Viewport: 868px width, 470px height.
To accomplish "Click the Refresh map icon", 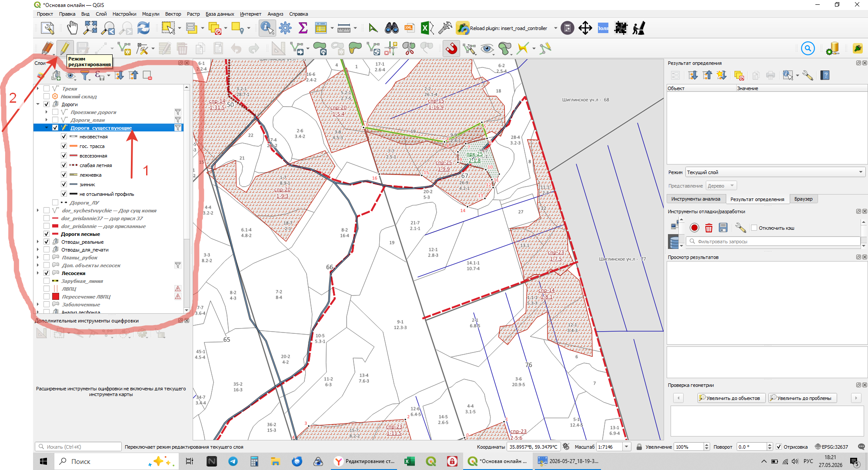I will [144, 28].
